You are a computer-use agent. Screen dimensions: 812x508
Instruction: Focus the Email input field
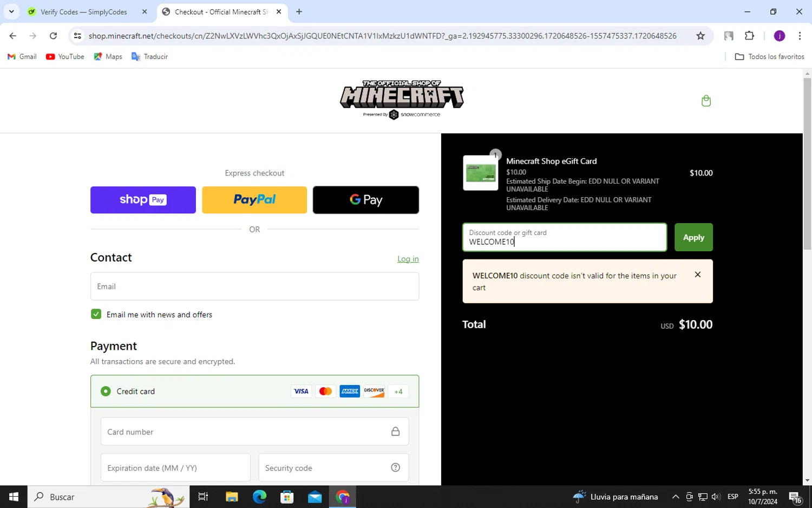coord(254,286)
